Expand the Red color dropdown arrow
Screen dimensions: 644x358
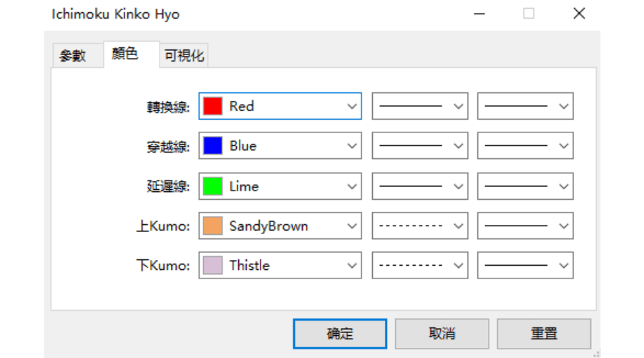(351, 106)
